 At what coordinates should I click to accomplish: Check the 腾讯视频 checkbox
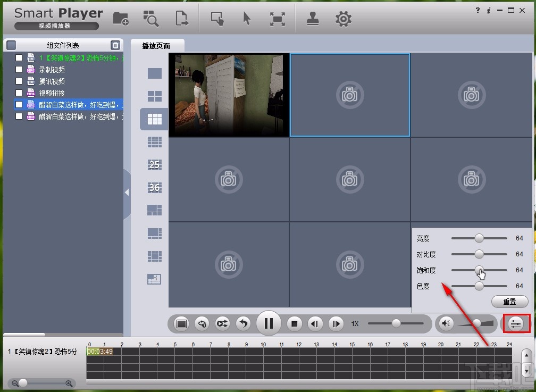19,81
